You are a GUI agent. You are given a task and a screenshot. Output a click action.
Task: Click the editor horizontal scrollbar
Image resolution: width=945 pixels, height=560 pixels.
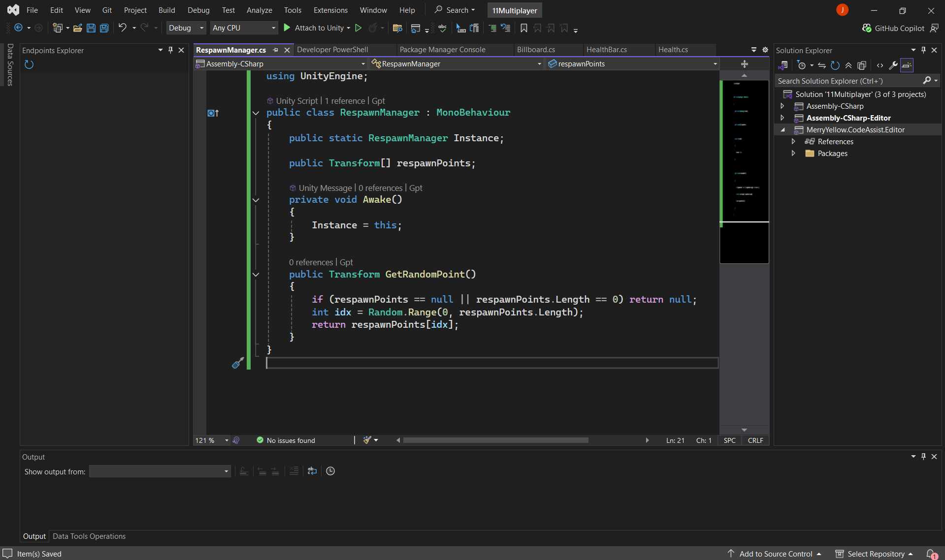click(x=495, y=440)
